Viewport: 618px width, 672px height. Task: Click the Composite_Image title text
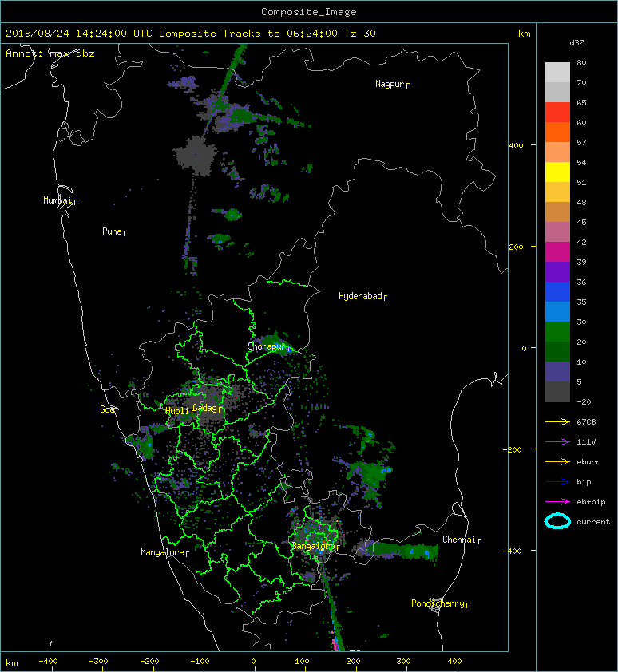[x=309, y=12]
